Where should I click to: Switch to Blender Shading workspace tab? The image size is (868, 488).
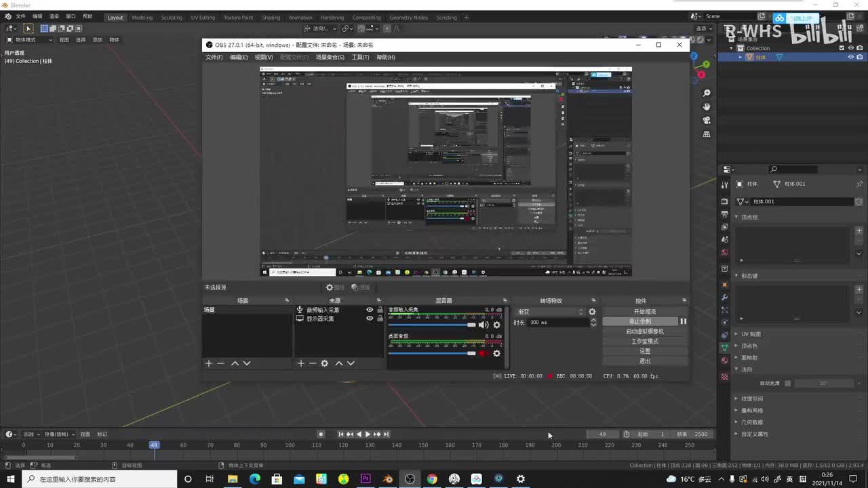(x=271, y=18)
